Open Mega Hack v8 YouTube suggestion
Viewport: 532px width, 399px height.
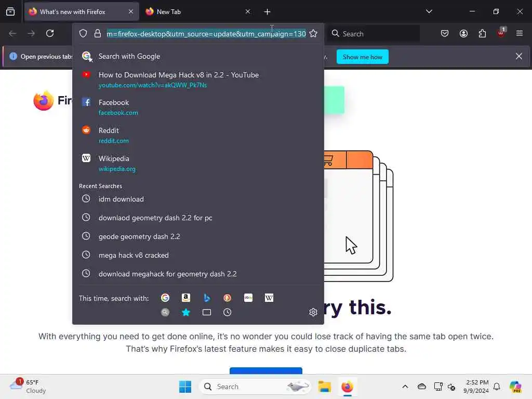pyautogui.click(x=198, y=79)
